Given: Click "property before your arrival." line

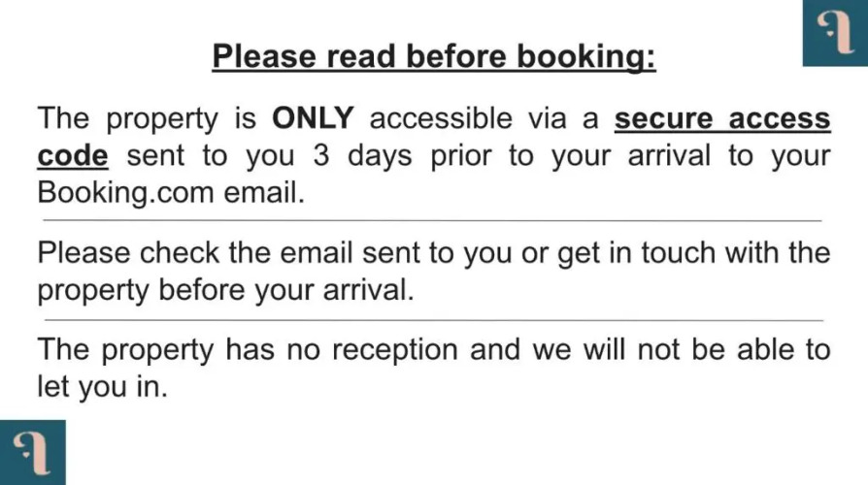Looking at the screenshot, I should pos(225,290).
